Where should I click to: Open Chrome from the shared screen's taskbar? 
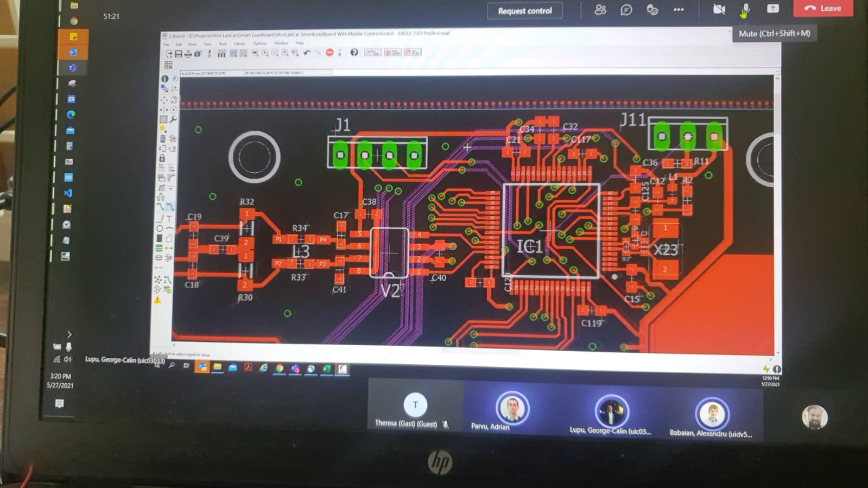click(x=279, y=368)
